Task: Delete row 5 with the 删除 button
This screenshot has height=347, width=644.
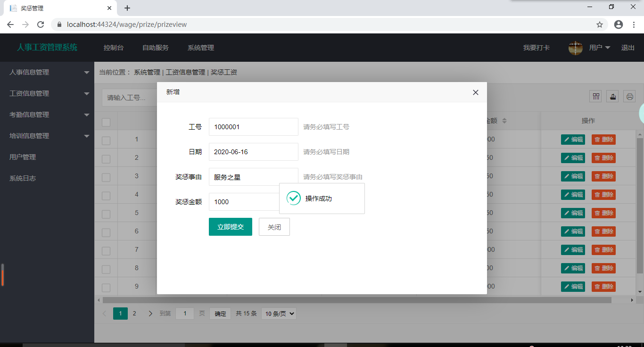Action: (603, 213)
